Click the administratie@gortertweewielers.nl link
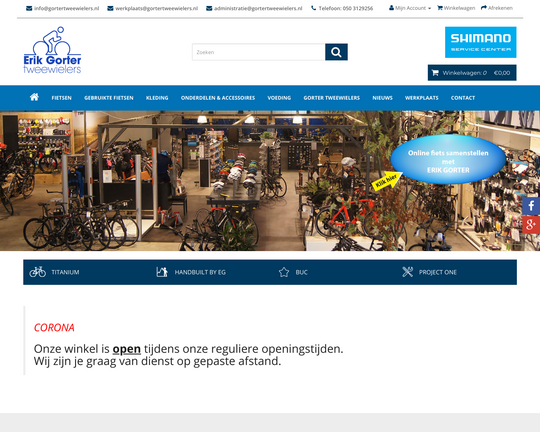This screenshot has width=540, height=432. (258, 8)
